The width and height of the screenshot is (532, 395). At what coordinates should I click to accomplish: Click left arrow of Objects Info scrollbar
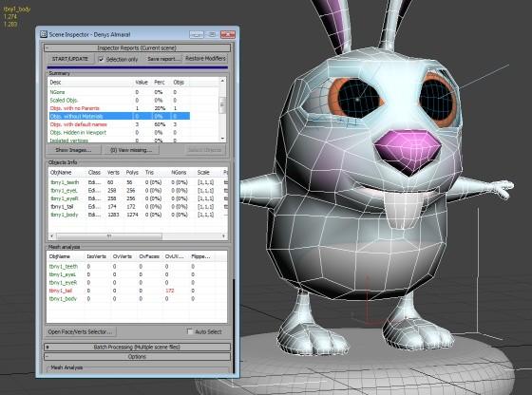point(51,236)
